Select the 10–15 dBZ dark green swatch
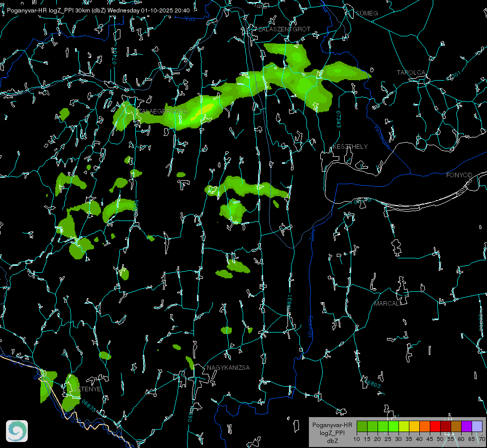The height and width of the screenshot is (448, 487). (362, 426)
